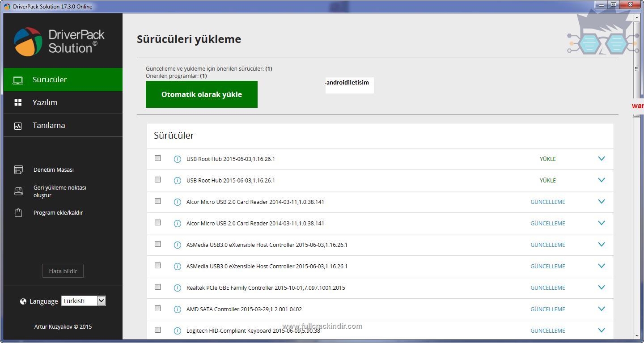644x343 pixels.
Task: Select first Alcor Micro Card Reader checkbox
Action: (x=157, y=201)
